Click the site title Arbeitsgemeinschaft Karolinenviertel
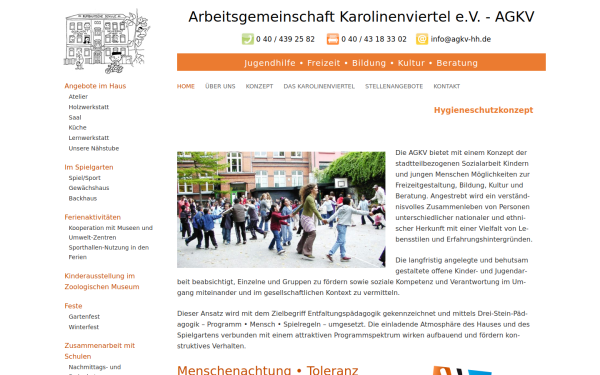The width and height of the screenshot is (600, 375). tap(361, 17)
